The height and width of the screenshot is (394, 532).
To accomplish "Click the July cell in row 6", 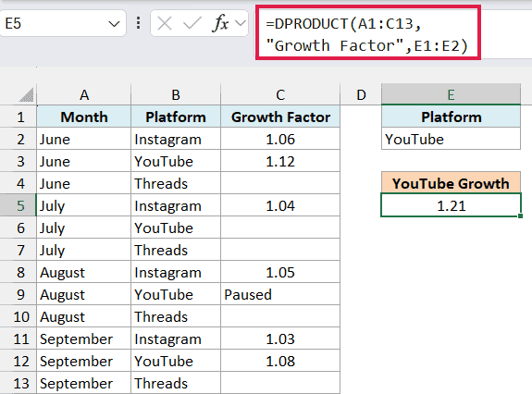I will 84,228.
